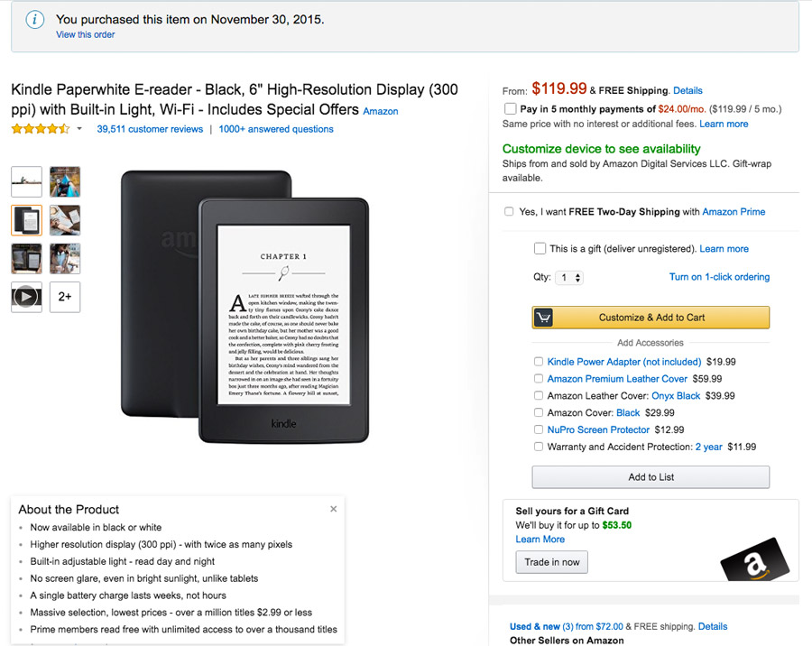Viewport: 812px width, 646px height.
Task: Click the info icon in purchase notice
Action: coord(35,19)
